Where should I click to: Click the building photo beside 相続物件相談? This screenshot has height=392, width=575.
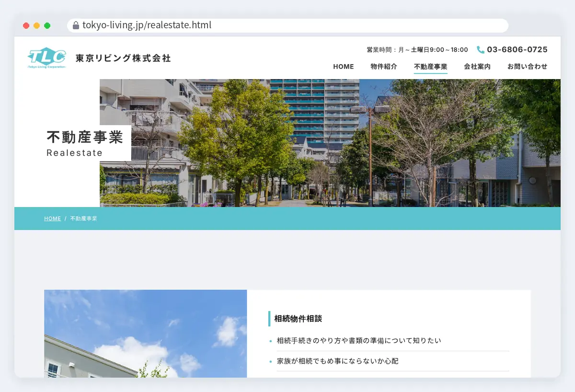(146, 334)
